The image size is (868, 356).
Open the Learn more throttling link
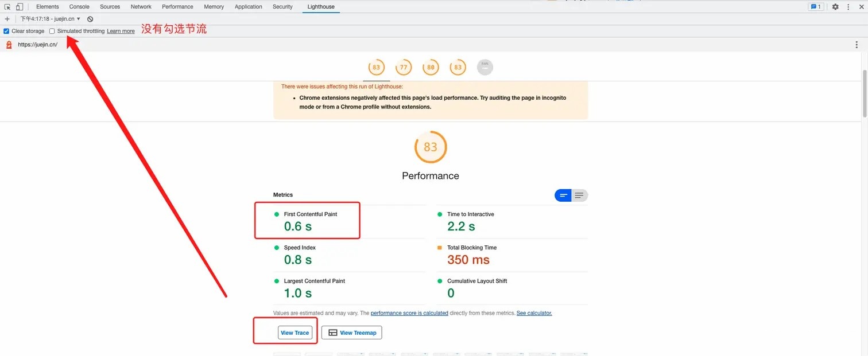[x=121, y=31]
